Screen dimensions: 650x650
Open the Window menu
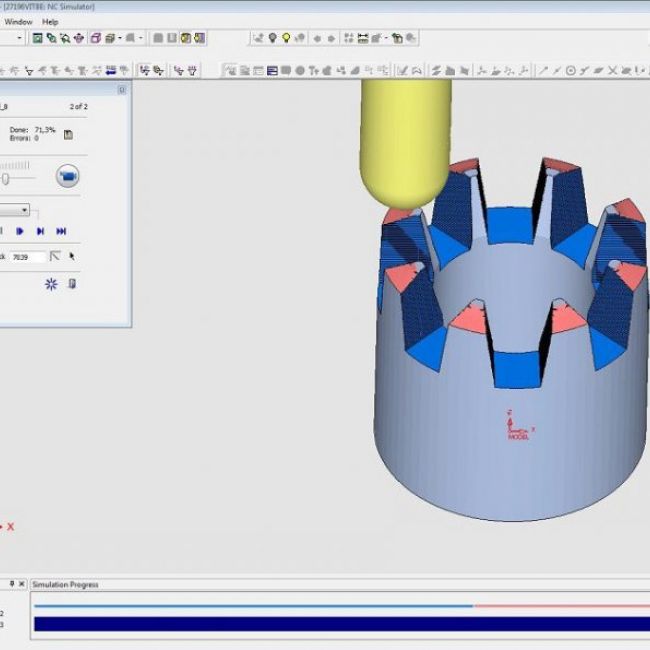18,22
